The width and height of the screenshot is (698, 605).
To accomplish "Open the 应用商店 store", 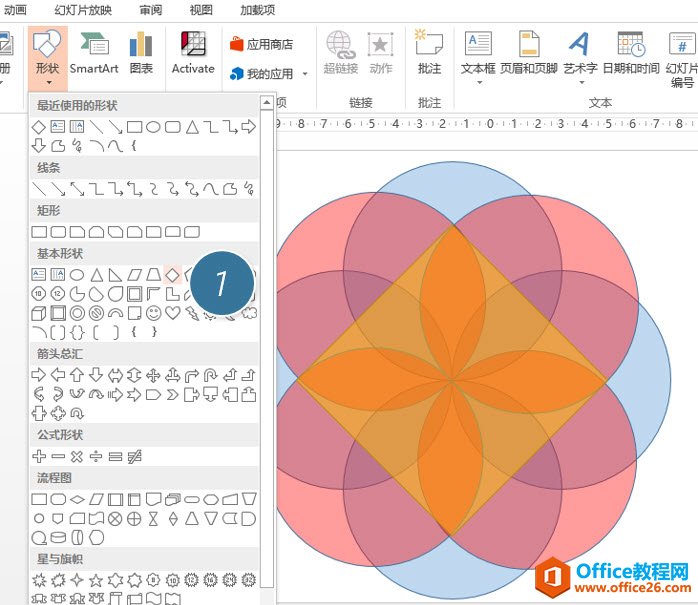I will coord(262,45).
